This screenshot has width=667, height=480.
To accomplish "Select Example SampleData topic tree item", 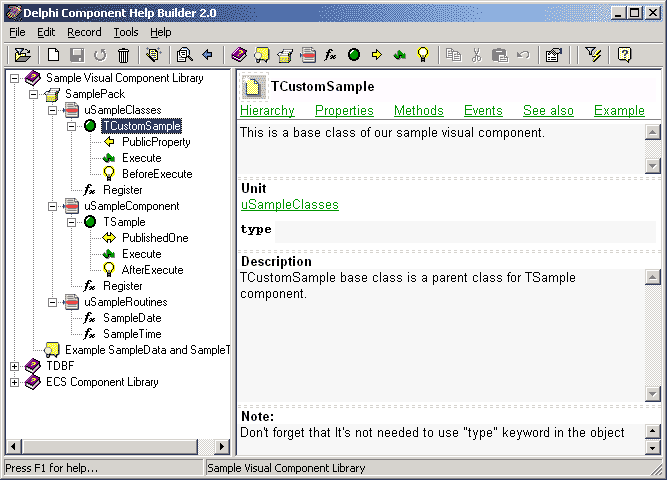I will pos(147,350).
